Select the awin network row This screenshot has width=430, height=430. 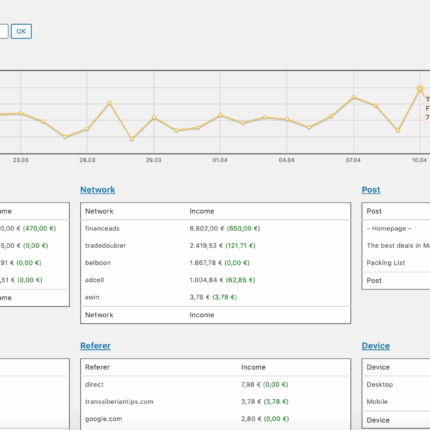(215, 297)
